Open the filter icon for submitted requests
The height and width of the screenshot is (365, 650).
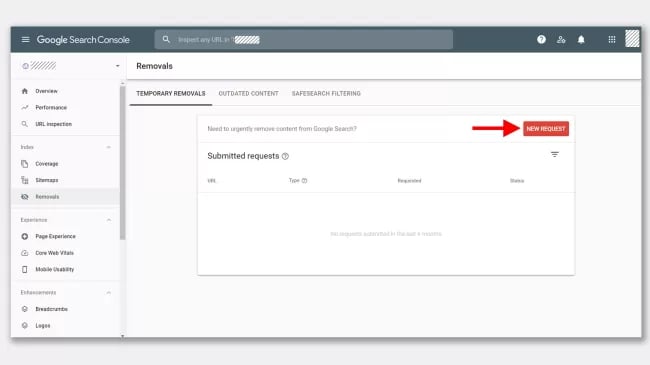(x=555, y=154)
